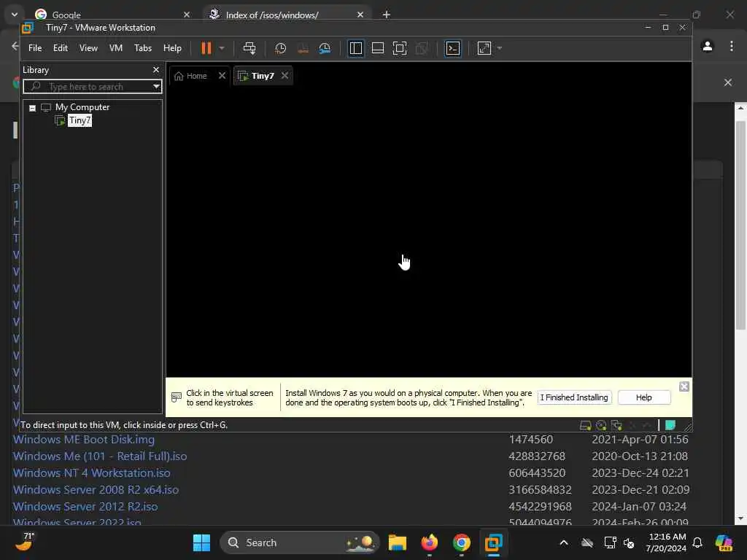
Task: Pause the Tiny7 virtual machine
Action: [x=206, y=48]
